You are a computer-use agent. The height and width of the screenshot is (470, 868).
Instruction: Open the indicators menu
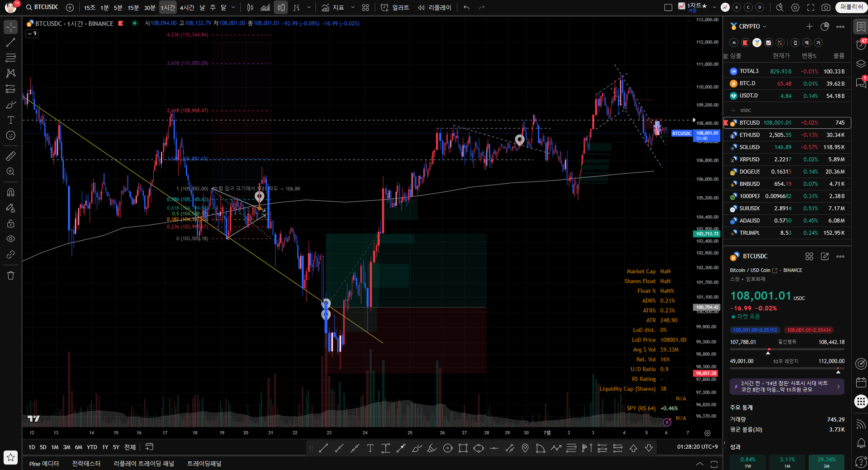[x=333, y=7]
